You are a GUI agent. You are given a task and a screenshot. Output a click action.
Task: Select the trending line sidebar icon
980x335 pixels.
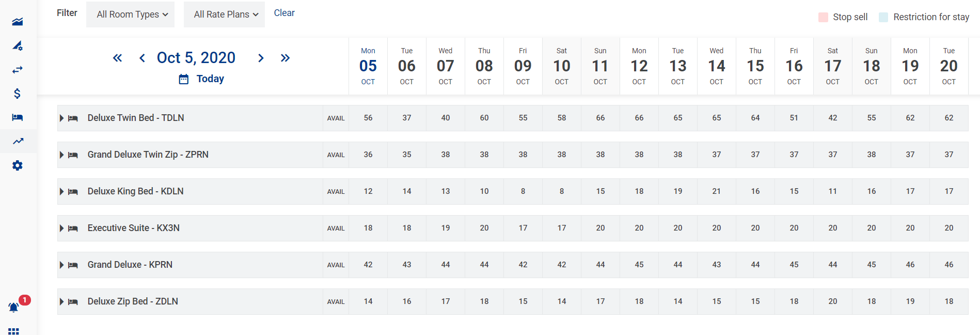(x=18, y=141)
